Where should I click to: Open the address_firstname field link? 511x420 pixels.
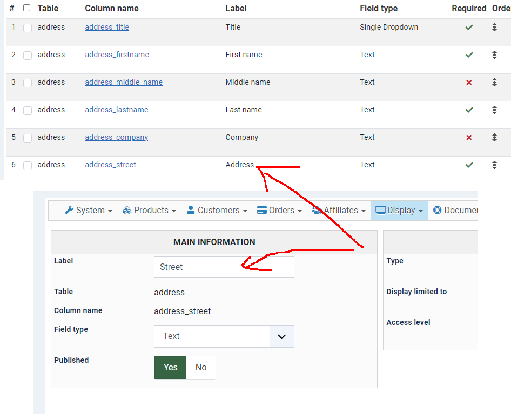(x=117, y=55)
